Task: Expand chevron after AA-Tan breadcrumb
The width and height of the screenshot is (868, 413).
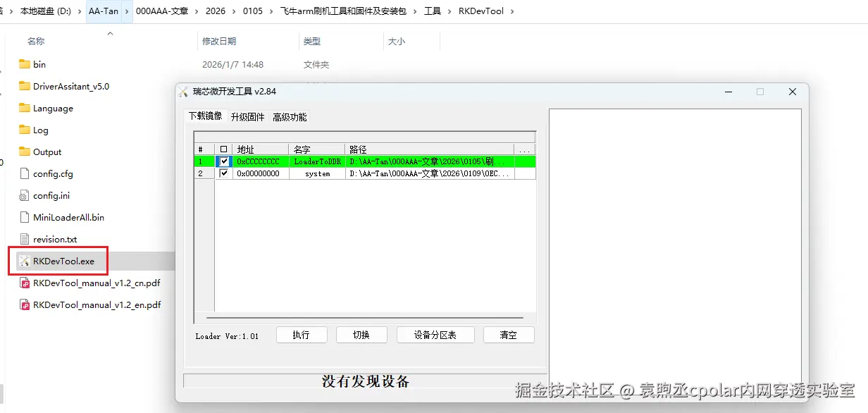Action: tap(126, 11)
